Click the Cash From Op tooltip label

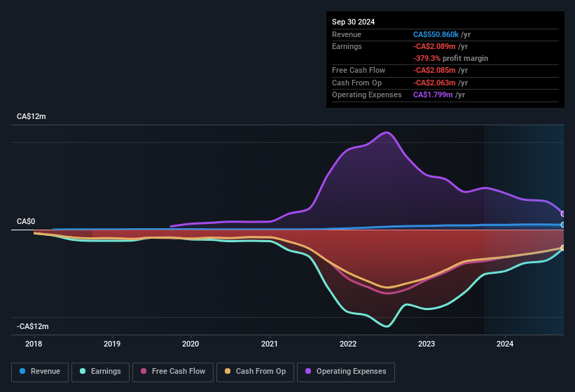point(356,83)
